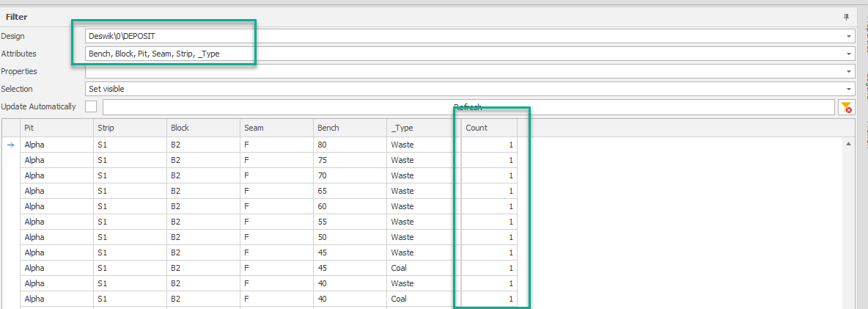
Task: Sort by the Seam column header
Action: (x=276, y=128)
